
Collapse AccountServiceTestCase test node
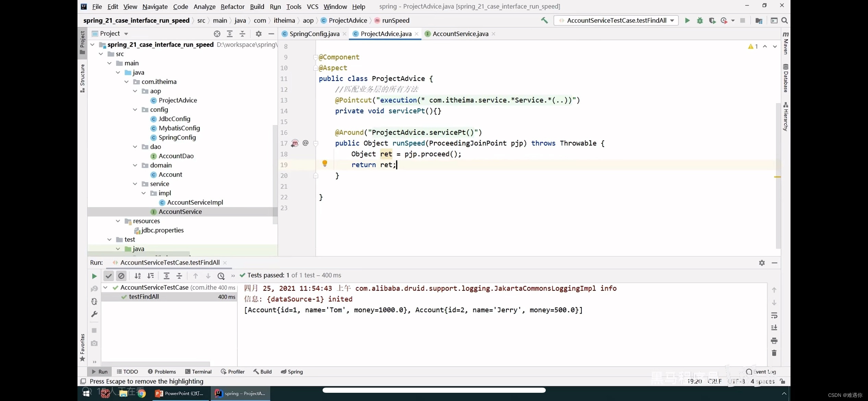106,288
